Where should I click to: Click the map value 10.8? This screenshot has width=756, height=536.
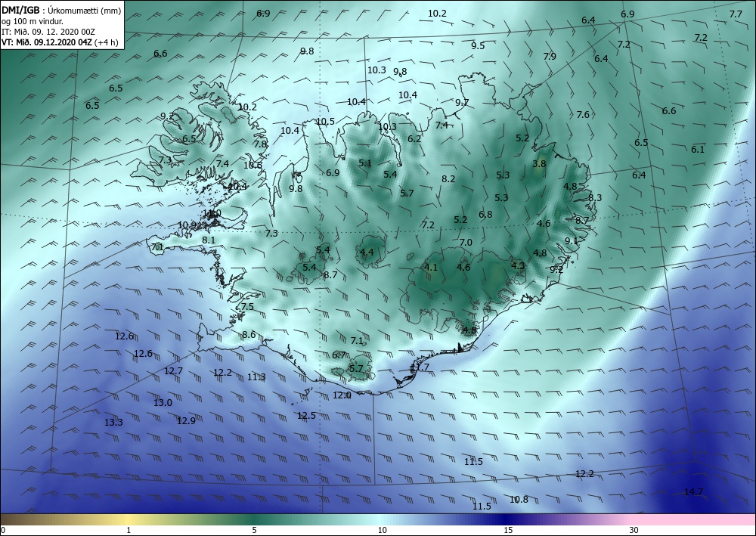519,500
